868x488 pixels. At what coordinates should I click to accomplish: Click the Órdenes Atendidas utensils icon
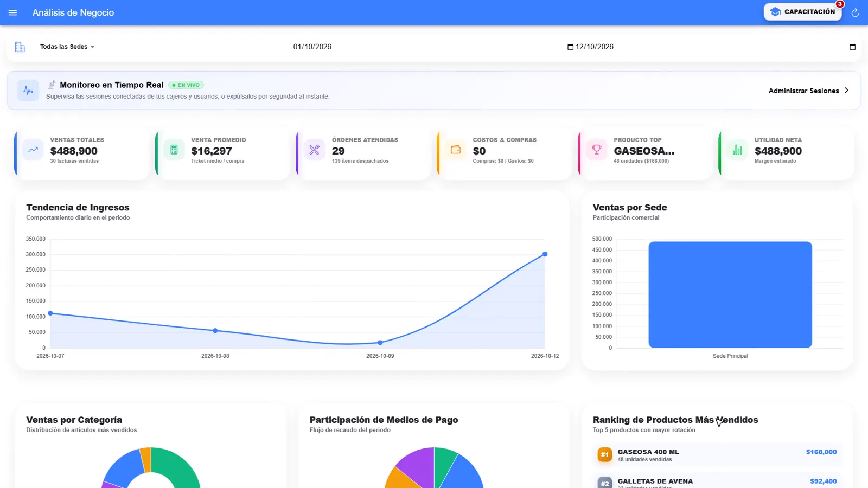pyautogui.click(x=315, y=150)
